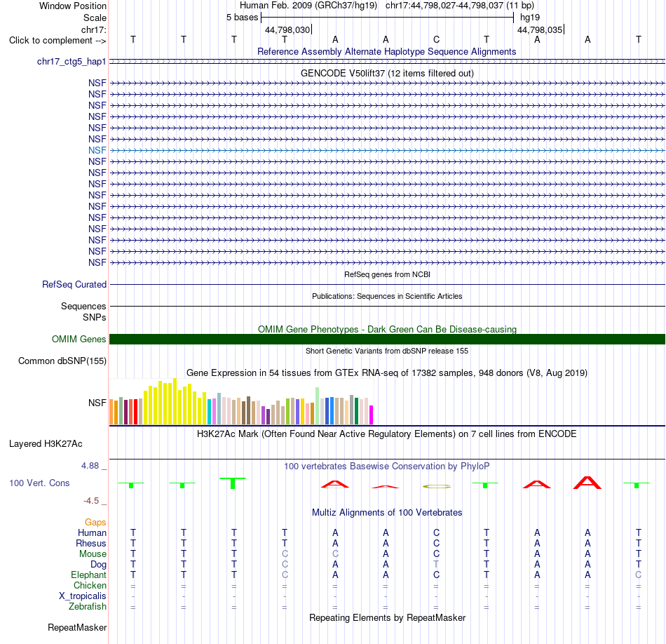Screen dimensions: 666x644
Task: Click the light-blue NSF transcript label
Action: click(x=97, y=150)
